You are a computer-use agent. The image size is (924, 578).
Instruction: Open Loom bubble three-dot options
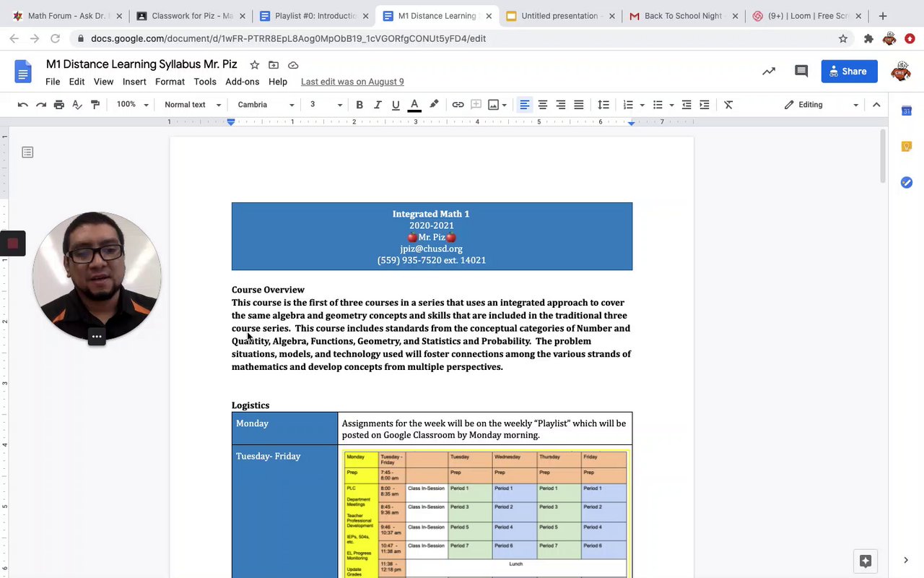[x=97, y=337]
